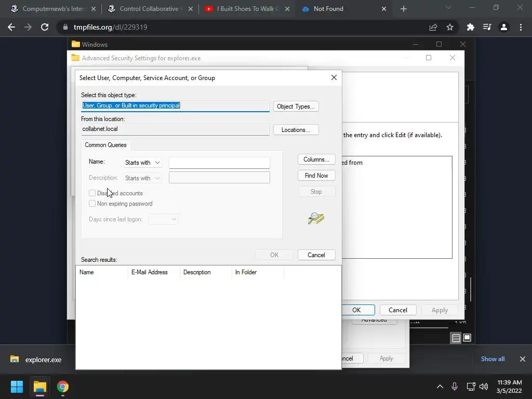The height and width of the screenshot is (399, 532).
Task: Click Description column header in results
Action: (206, 272)
